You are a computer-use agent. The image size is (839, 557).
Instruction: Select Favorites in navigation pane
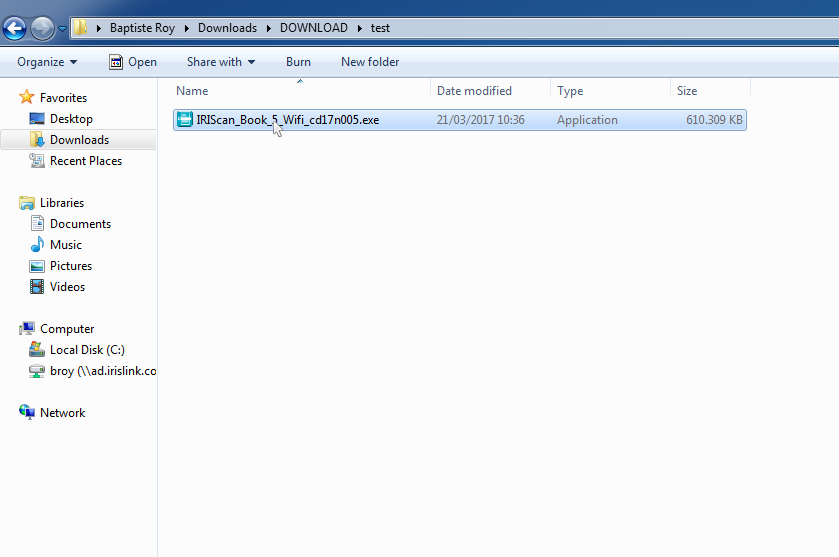[x=63, y=98]
